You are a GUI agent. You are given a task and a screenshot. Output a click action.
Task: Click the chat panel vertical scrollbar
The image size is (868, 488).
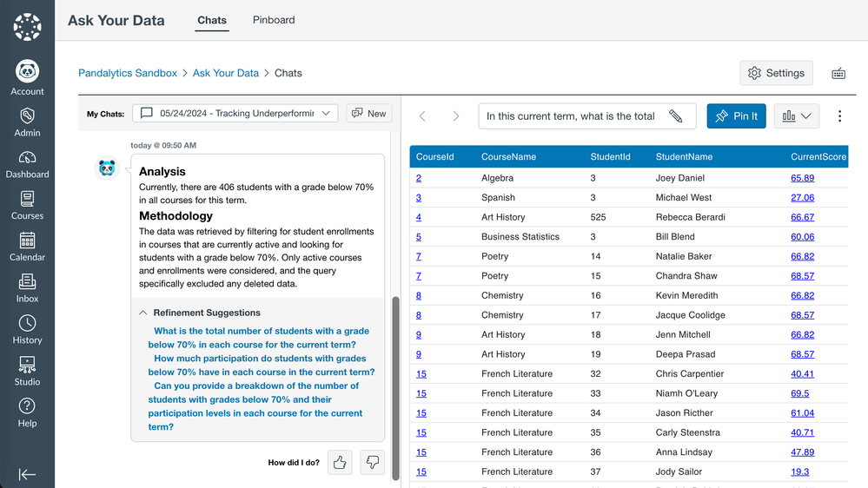pyautogui.click(x=396, y=382)
